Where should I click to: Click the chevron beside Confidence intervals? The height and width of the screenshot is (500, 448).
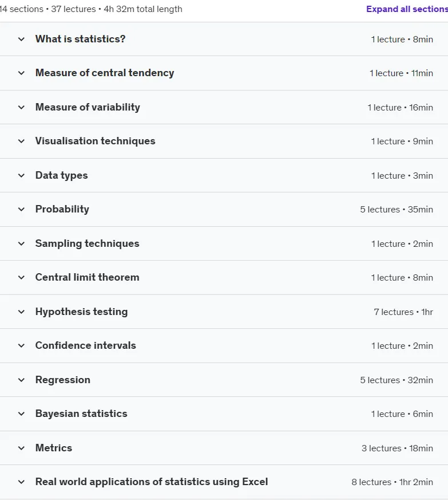(x=21, y=346)
